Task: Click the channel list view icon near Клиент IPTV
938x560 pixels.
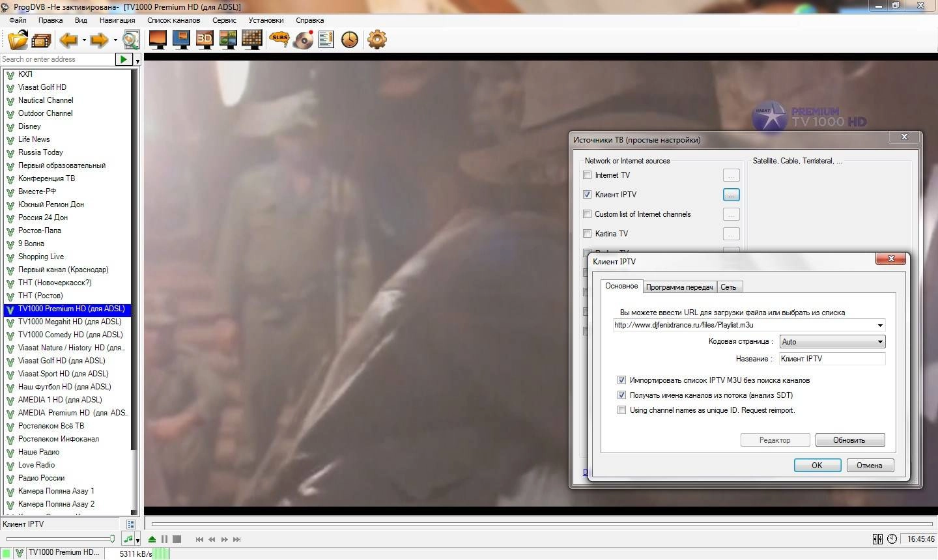Action: [131, 524]
